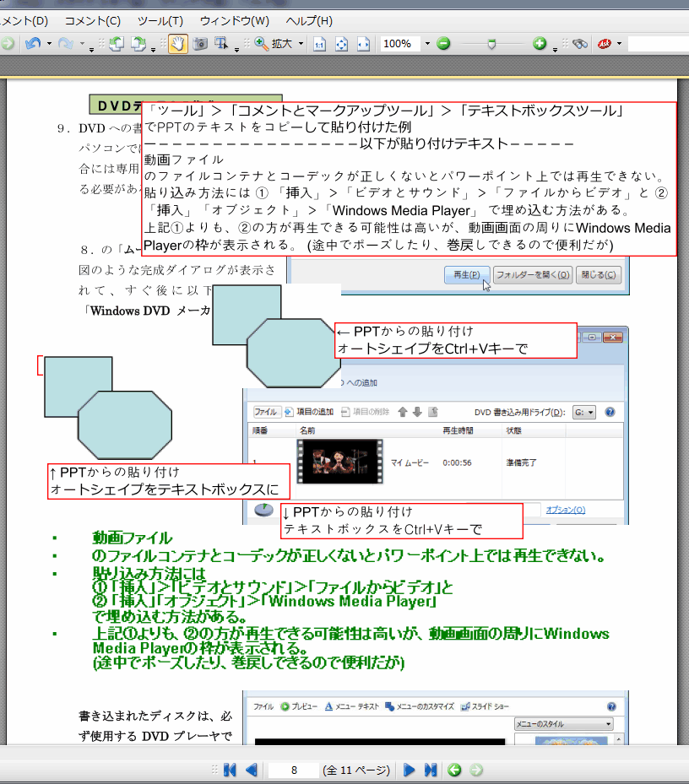Open the ウィンドウ(W) menu
The width and height of the screenshot is (689, 784).
point(235,20)
